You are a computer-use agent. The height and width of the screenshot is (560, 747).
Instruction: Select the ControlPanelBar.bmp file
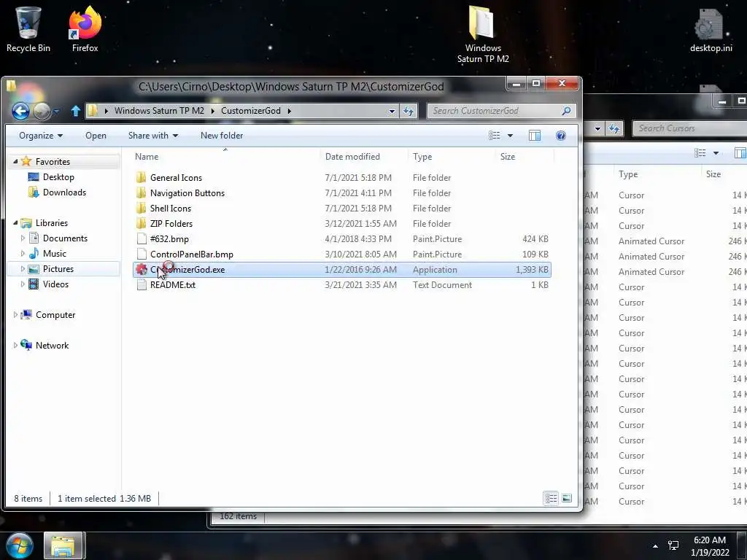[x=192, y=254]
